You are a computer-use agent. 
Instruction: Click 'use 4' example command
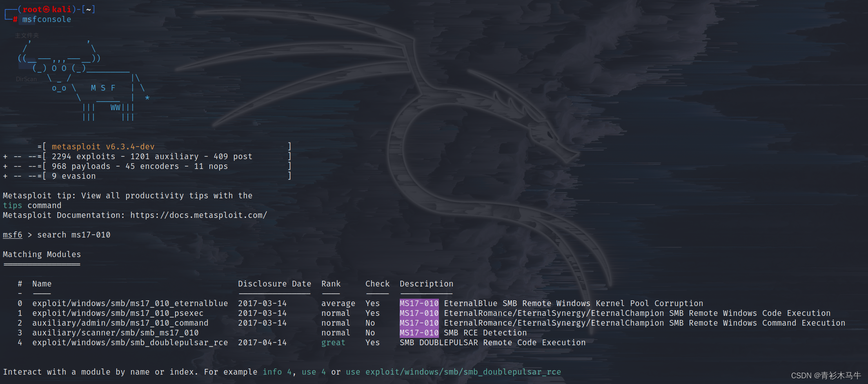pyautogui.click(x=314, y=372)
